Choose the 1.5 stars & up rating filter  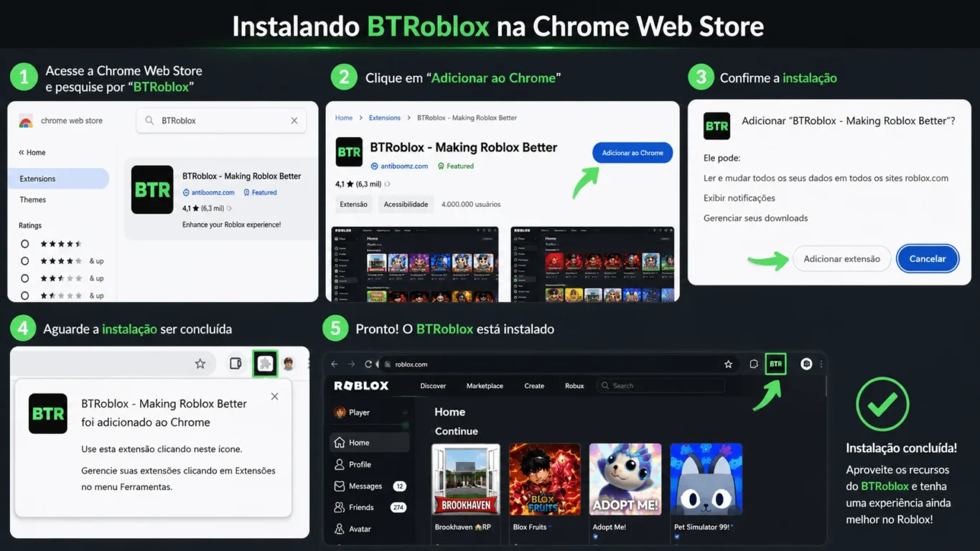click(x=25, y=295)
